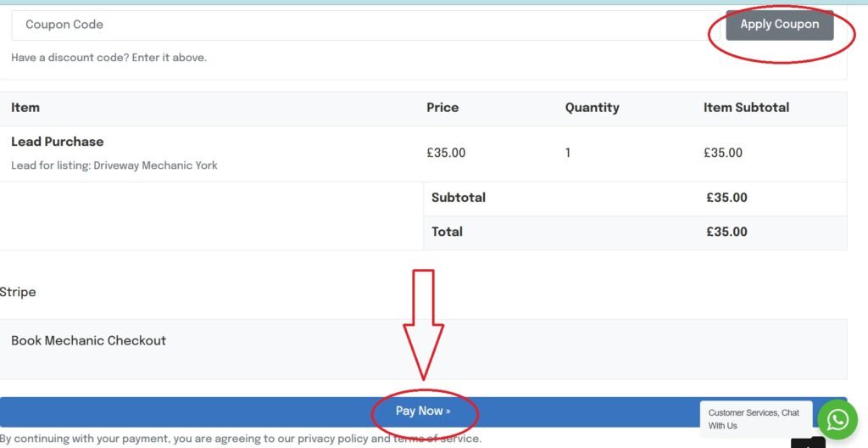Click the Customer Services chat bubble

(x=754, y=419)
